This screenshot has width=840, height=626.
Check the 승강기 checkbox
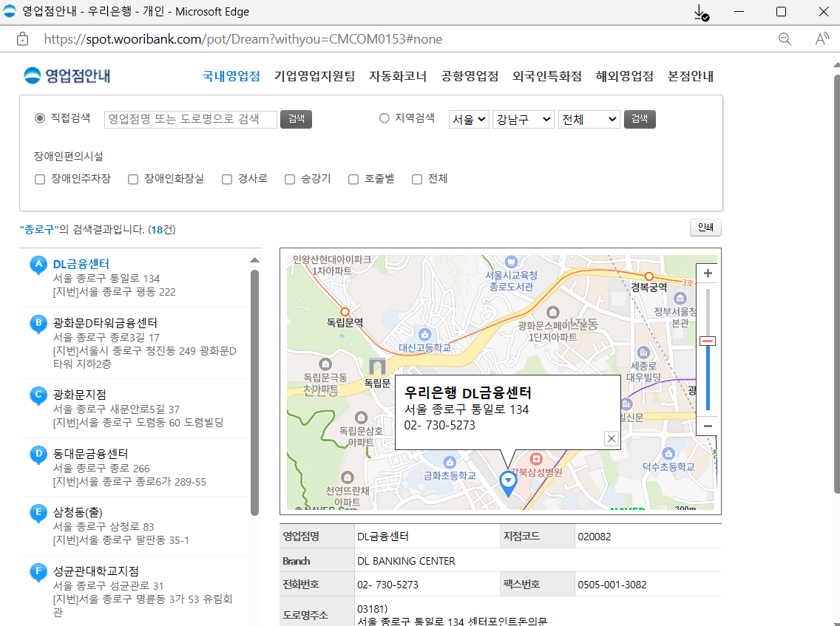pos(290,180)
